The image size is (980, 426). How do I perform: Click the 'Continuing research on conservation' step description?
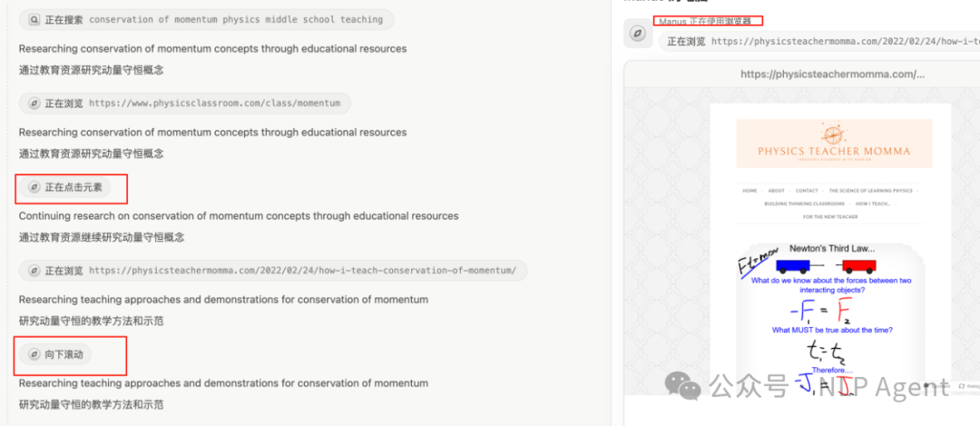(239, 216)
